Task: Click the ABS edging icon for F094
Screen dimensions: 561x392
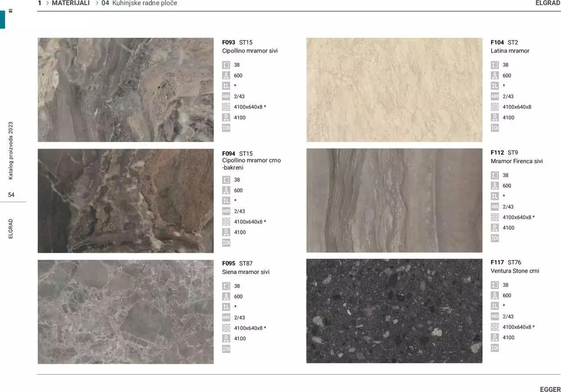Action: coord(226,211)
